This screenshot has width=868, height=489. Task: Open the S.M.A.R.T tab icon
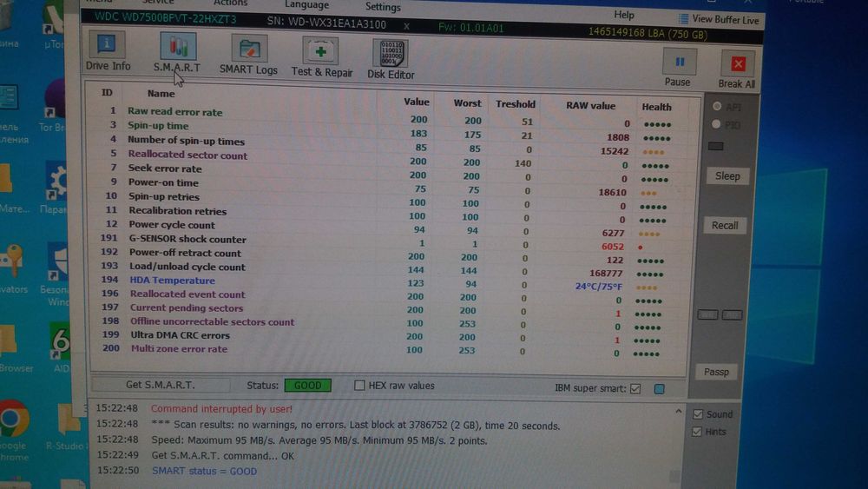178,45
